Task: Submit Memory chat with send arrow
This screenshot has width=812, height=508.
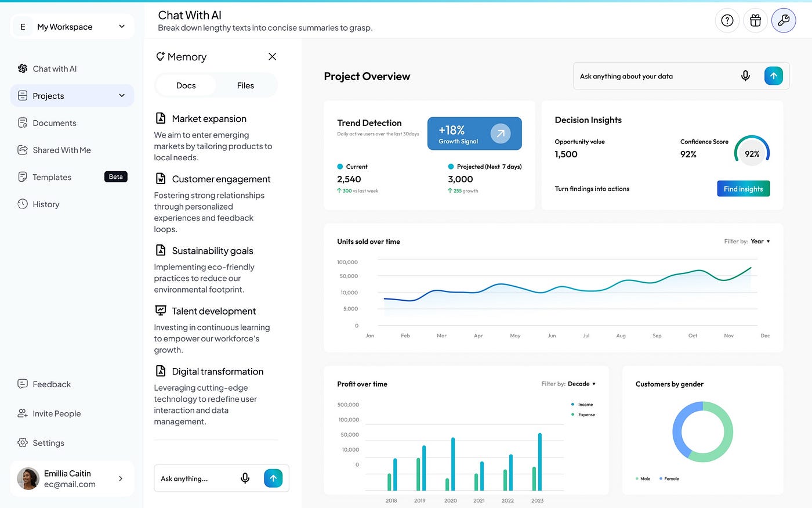Action: [x=273, y=478]
